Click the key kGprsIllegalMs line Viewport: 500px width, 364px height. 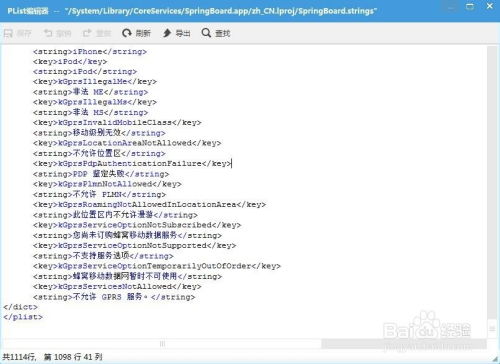click(x=95, y=102)
